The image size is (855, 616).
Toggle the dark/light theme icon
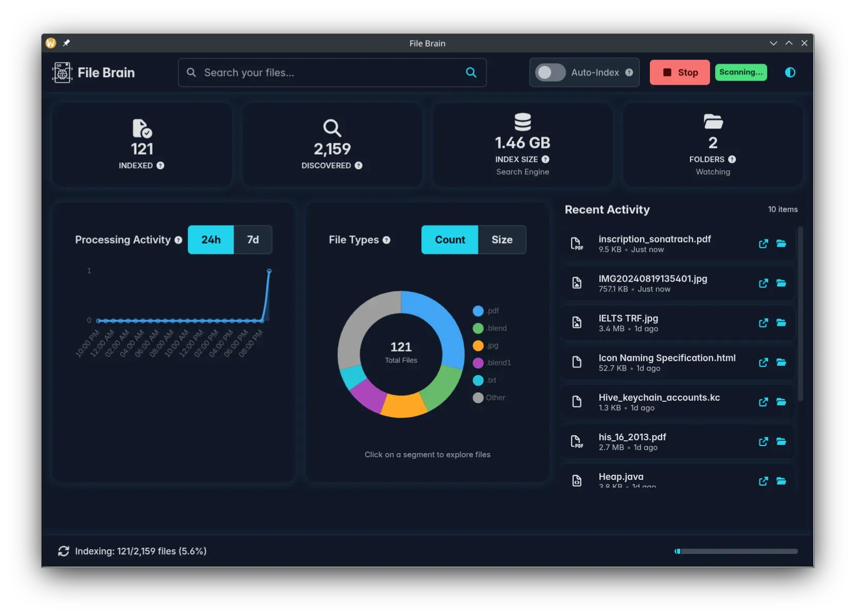[x=790, y=72]
